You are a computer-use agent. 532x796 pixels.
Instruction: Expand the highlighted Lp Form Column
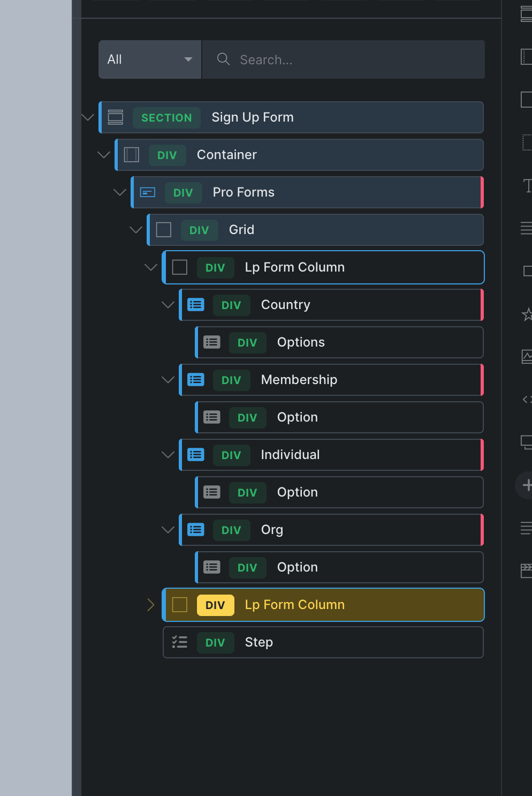(x=151, y=605)
